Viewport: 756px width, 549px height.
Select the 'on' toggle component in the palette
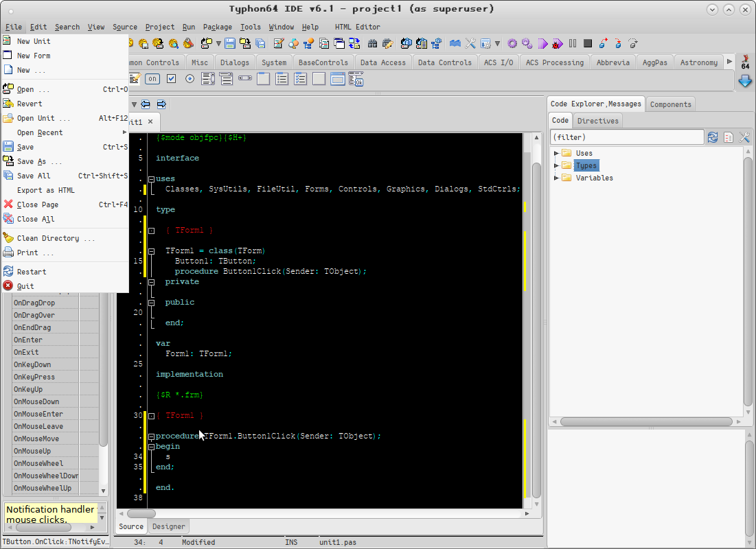click(152, 78)
